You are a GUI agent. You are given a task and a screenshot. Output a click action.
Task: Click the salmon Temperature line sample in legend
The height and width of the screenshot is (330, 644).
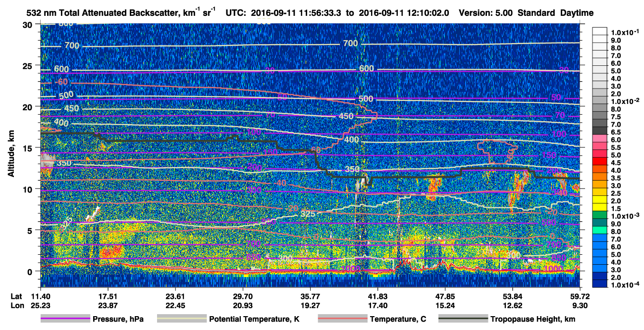point(342,319)
